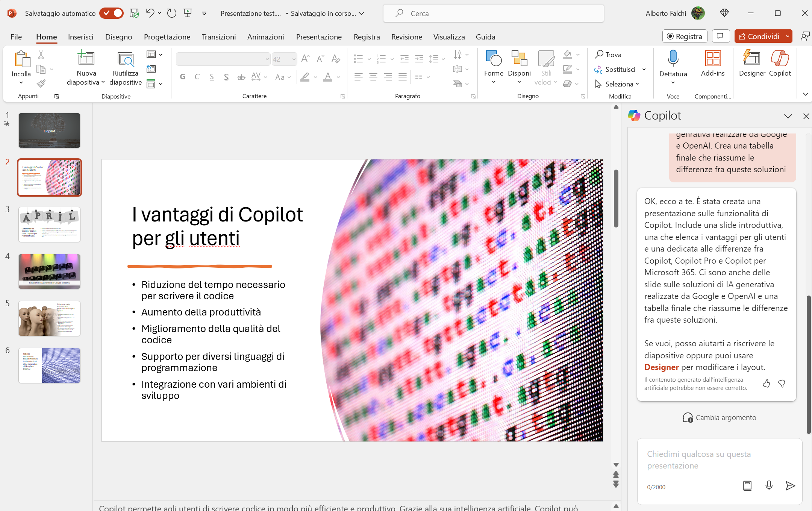Image resolution: width=812 pixels, height=511 pixels.
Task: Toggle Salvataggio automatico switch
Action: click(111, 13)
